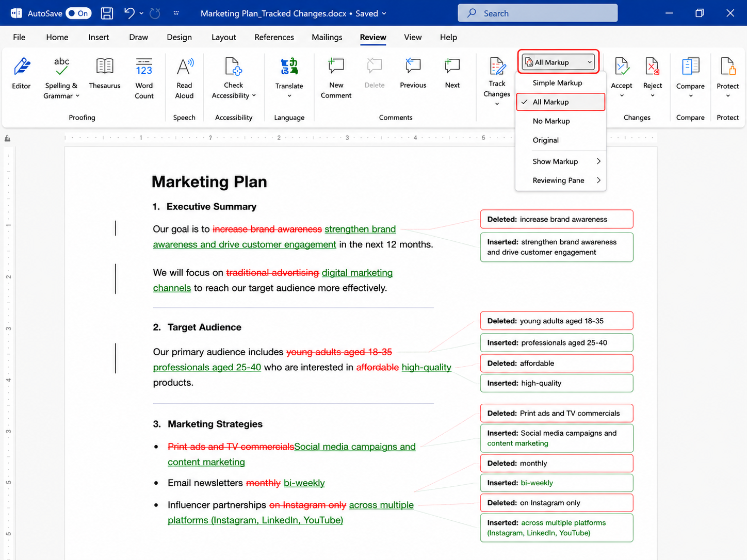
Task: Toggle AutoSave off
Action: tap(78, 13)
